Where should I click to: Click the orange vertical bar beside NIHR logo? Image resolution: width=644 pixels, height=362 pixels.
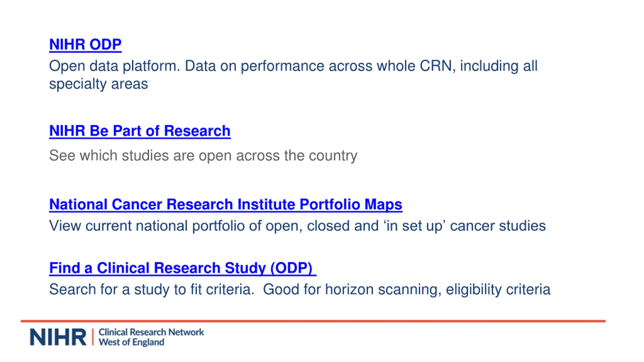click(93, 337)
